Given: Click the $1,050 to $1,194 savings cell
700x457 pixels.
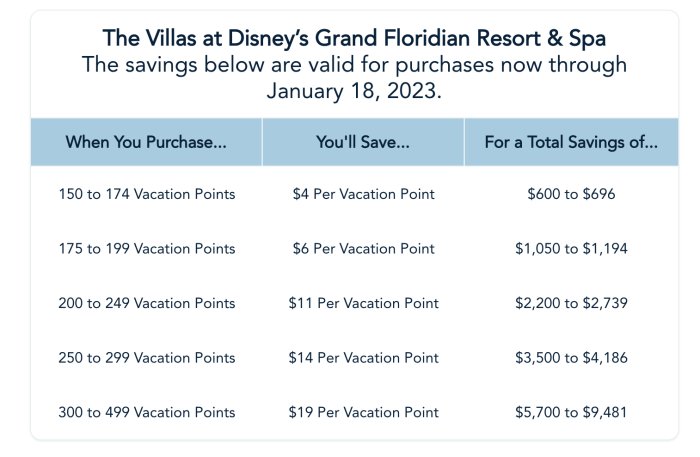Looking at the screenshot, I should point(571,248).
